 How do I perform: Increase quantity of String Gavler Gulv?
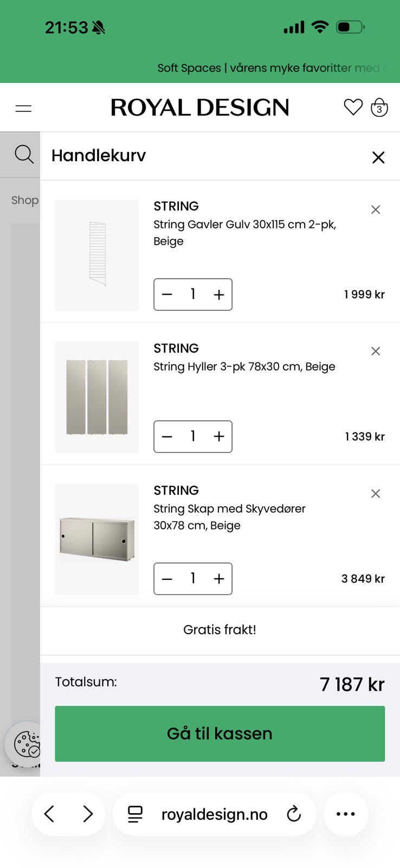click(x=219, y=295)
